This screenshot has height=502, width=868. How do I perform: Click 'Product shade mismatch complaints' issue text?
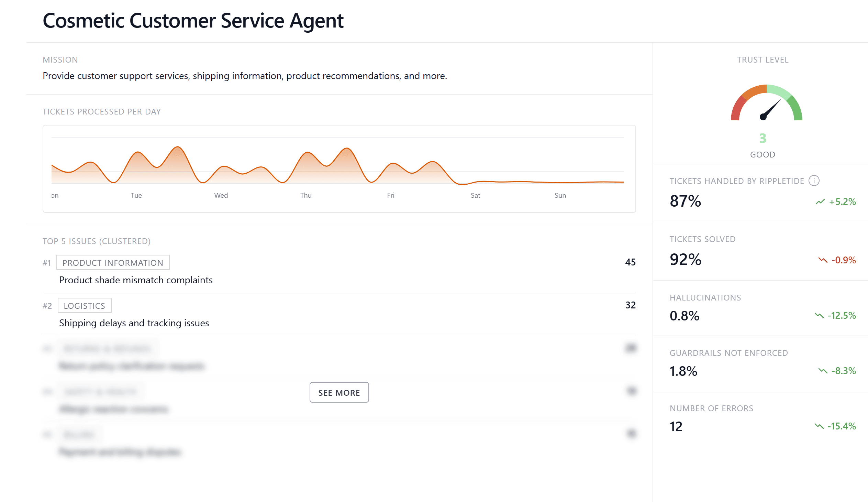click(x=136, y=280)
